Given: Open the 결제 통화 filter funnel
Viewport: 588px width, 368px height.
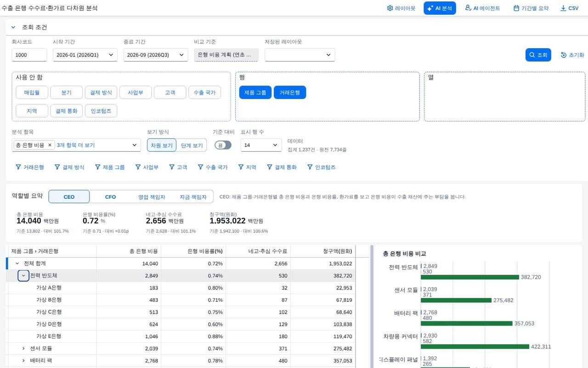Looking at the screenshot, I should [270, 167].
